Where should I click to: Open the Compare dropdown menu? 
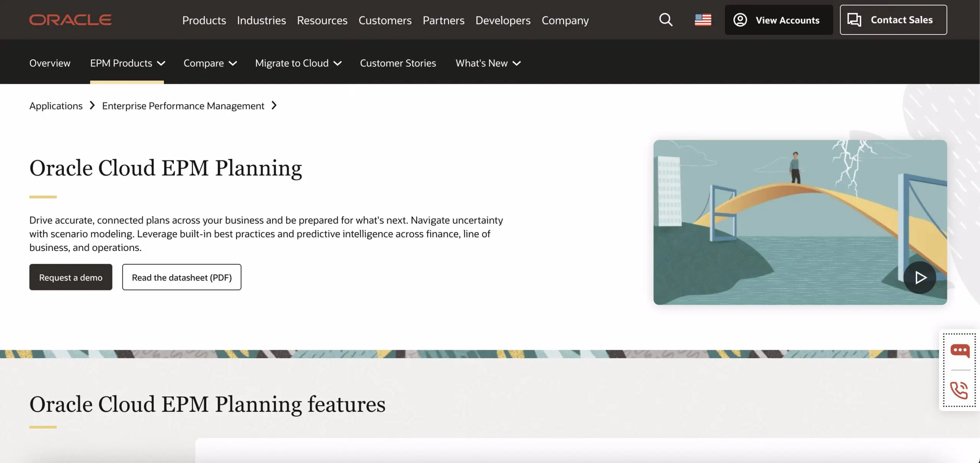[210, 63]
